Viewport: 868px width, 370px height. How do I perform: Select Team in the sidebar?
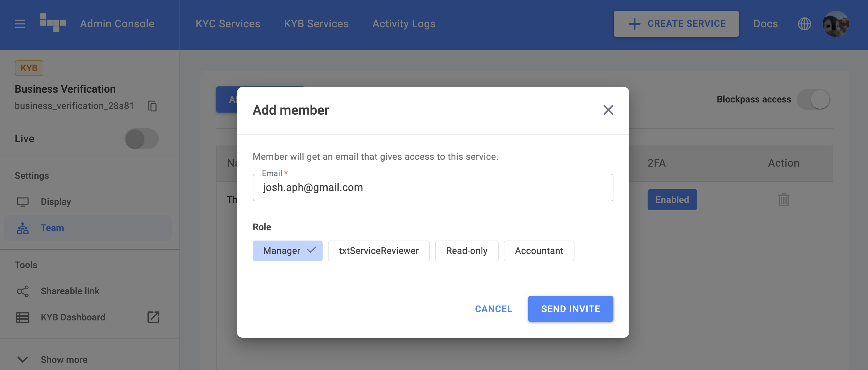88,228
